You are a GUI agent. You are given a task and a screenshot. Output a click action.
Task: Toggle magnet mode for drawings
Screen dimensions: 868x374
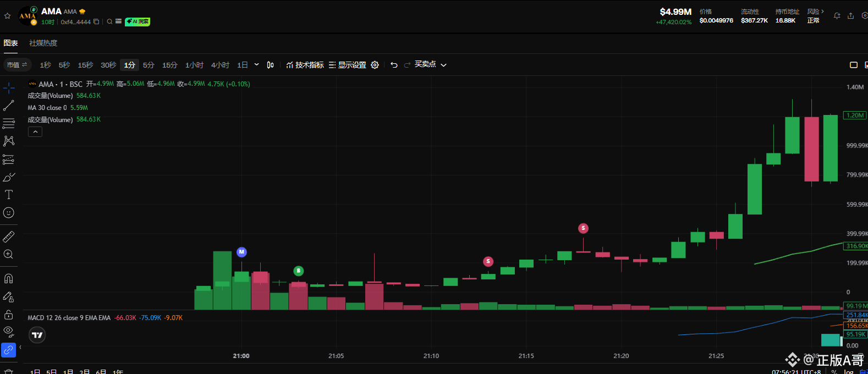(9, 279)
